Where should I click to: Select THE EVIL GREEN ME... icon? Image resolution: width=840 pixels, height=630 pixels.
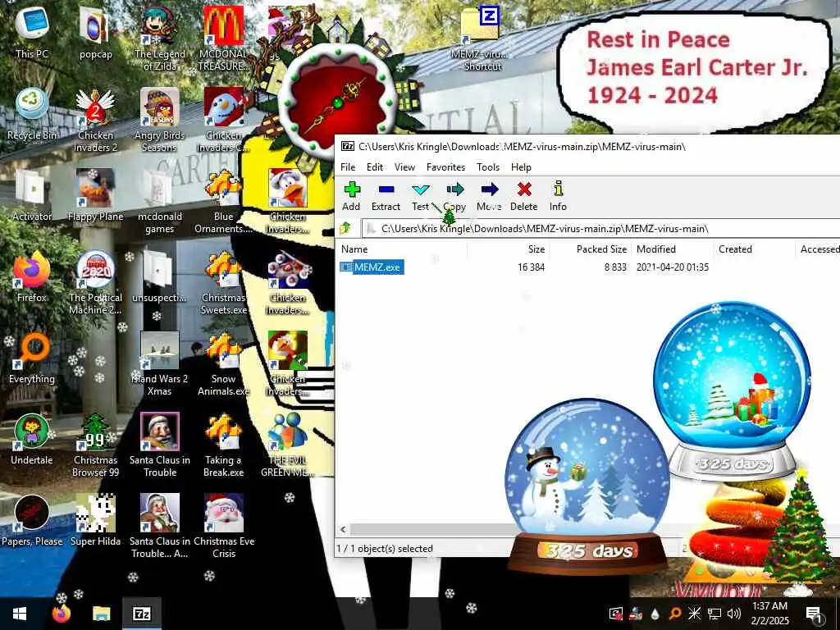[288, 445]
